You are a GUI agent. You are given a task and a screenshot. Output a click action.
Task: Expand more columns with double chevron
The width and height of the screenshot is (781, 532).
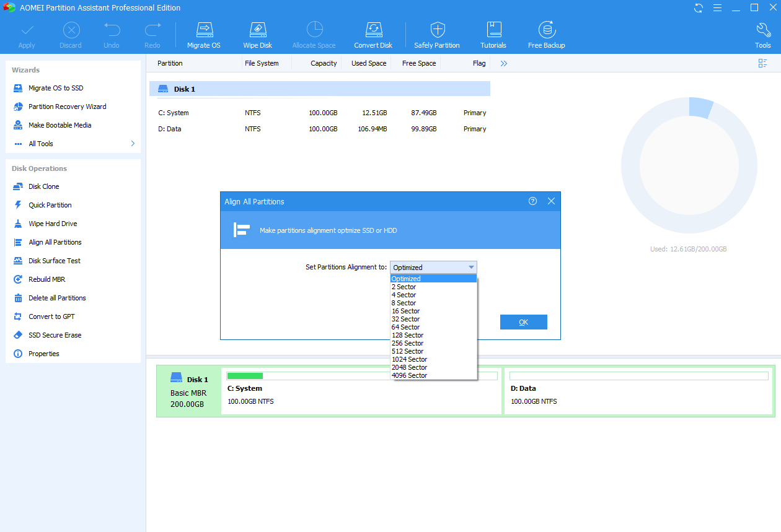point(504,63)
